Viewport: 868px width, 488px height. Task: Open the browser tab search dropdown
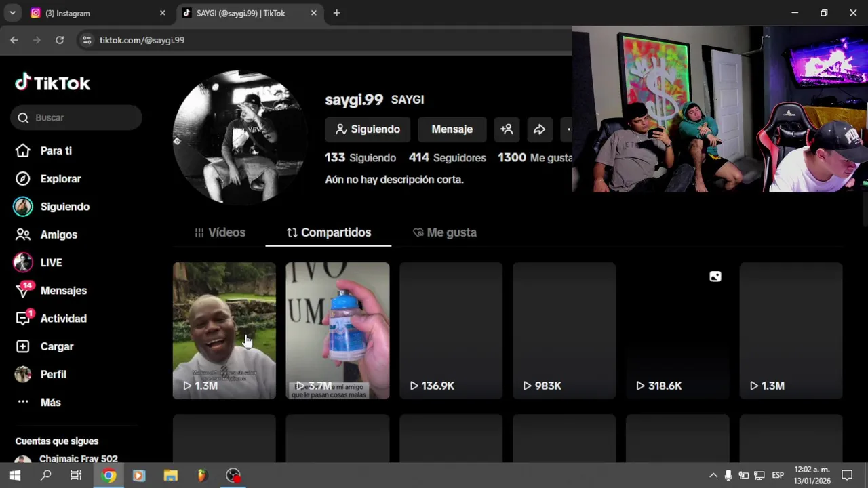click(x=12, y=13)
